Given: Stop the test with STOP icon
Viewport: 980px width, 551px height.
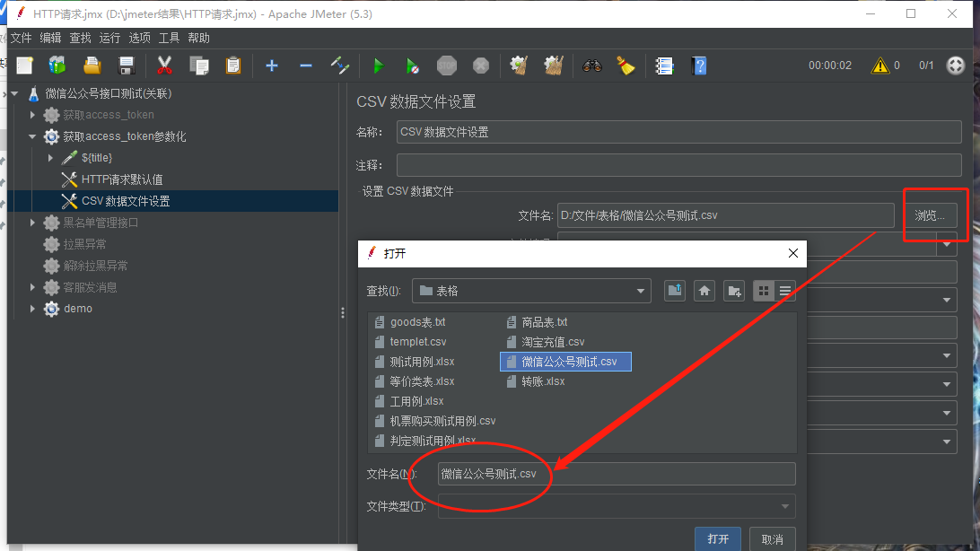Looking at the screenshot, I should click(x=447, y=66).
